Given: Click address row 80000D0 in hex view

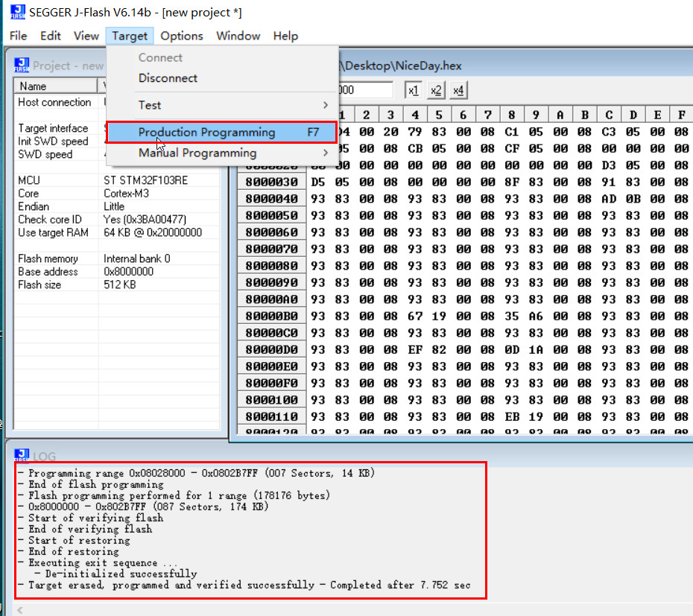Looking at the screenshot, I should tap(271, 350).
